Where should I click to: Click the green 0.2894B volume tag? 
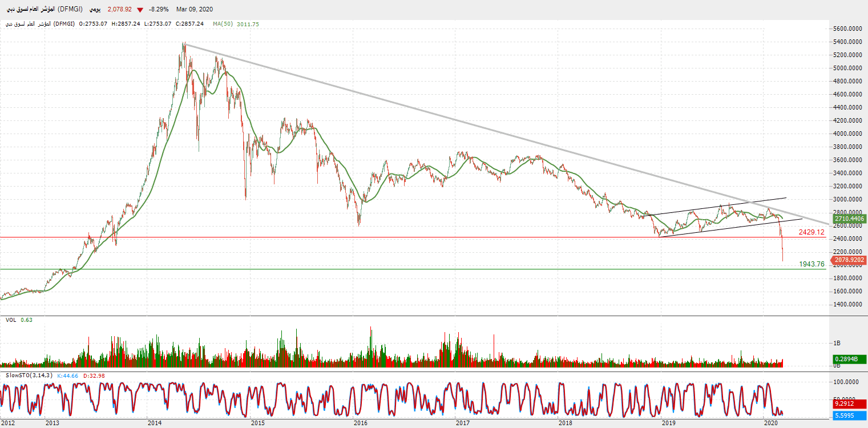pos(850,358)
